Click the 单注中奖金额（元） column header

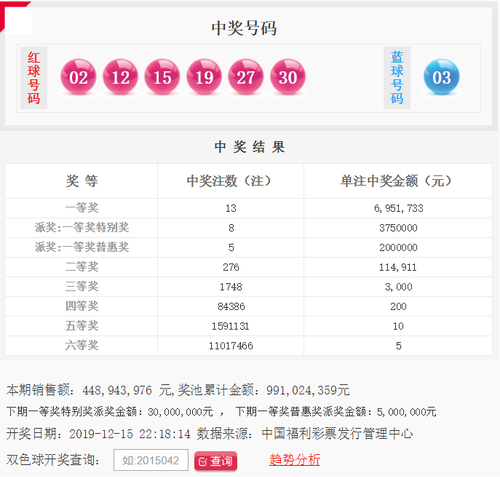pos(398,181)
